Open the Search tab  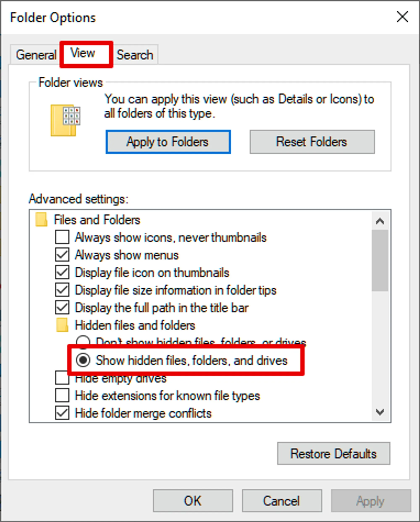[x=135, y=55]
